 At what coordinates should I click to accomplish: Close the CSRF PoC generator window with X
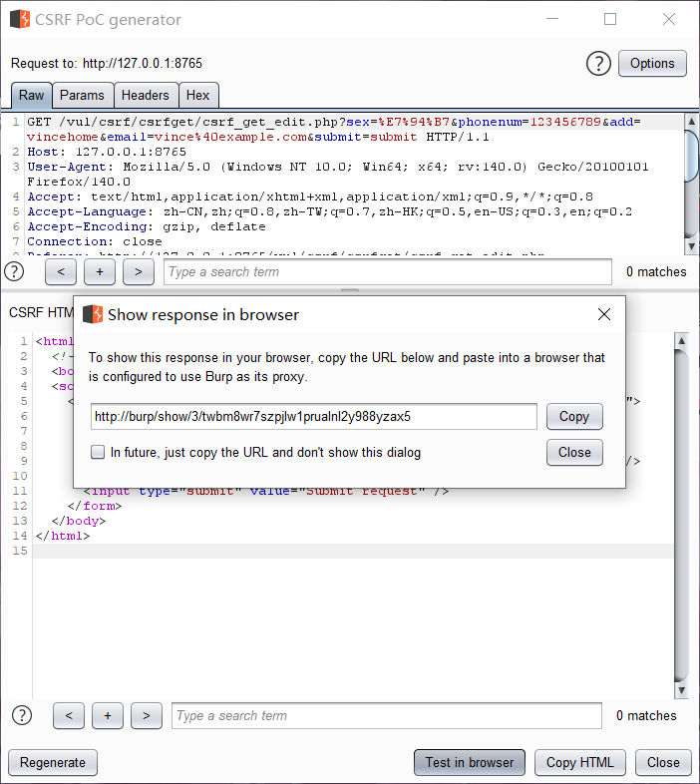click(x=668, y=19)
